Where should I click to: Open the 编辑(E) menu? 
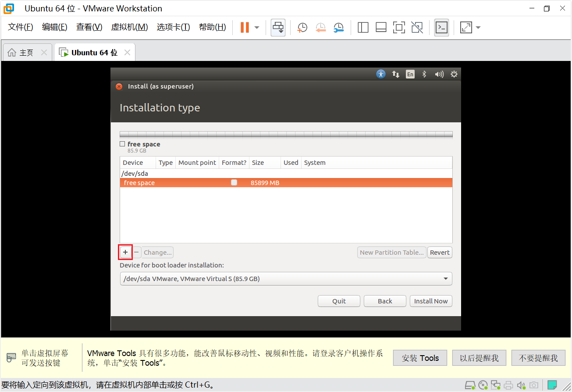click(x=55, y=27)
